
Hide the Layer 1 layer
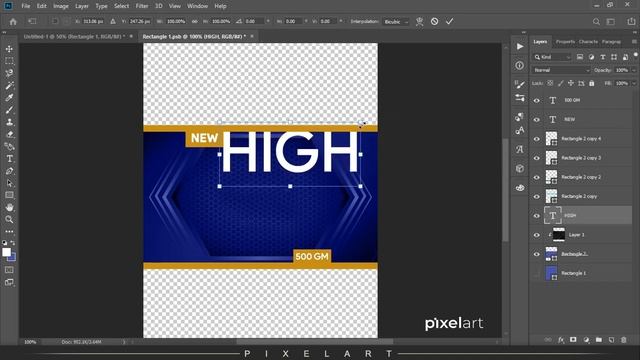click(x=537, y=235)
